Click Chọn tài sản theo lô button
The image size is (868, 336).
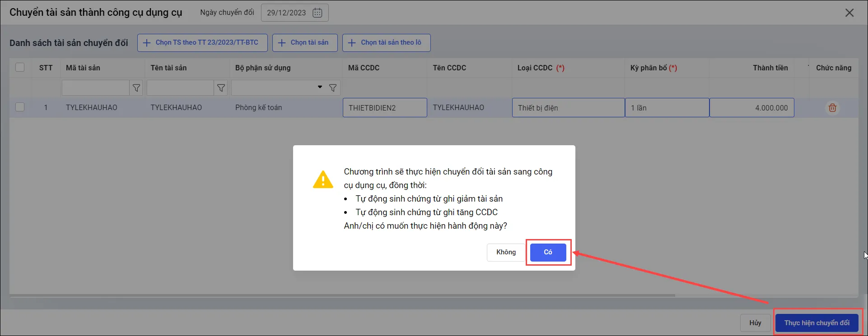(x=386, y=43)
